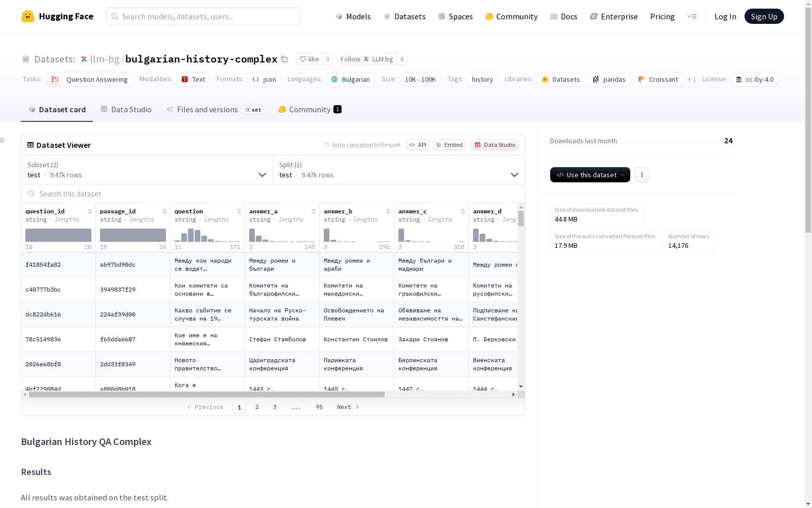Like the dataset with the heart button
The width and height of the screenshot is (812, 508).
(x=309, y=59)
